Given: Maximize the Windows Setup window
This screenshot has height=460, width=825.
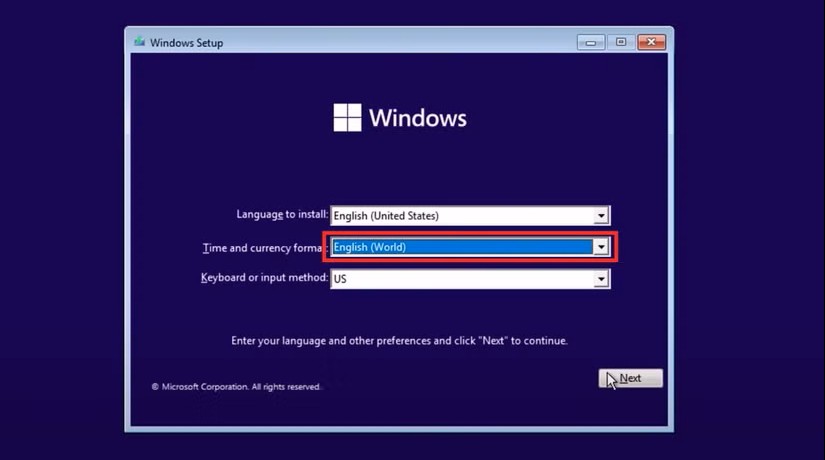Looking at the screenshot, I should click(621, 42).
